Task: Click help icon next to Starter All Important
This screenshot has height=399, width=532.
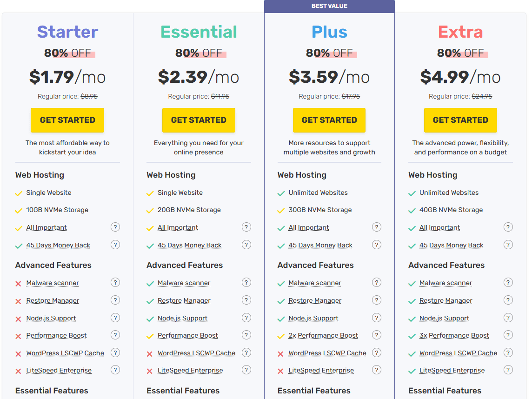Action: [115, 227]
